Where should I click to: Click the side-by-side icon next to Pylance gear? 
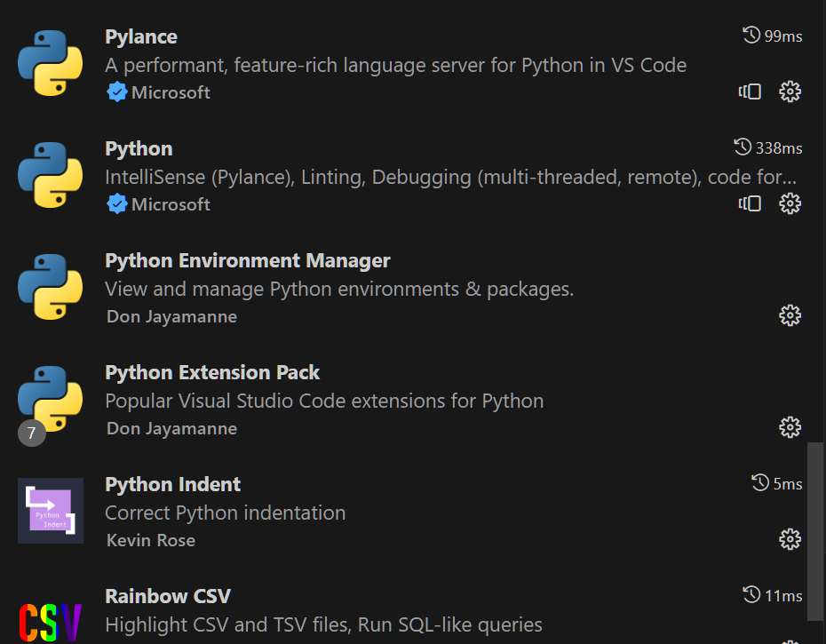coord(750,91)
